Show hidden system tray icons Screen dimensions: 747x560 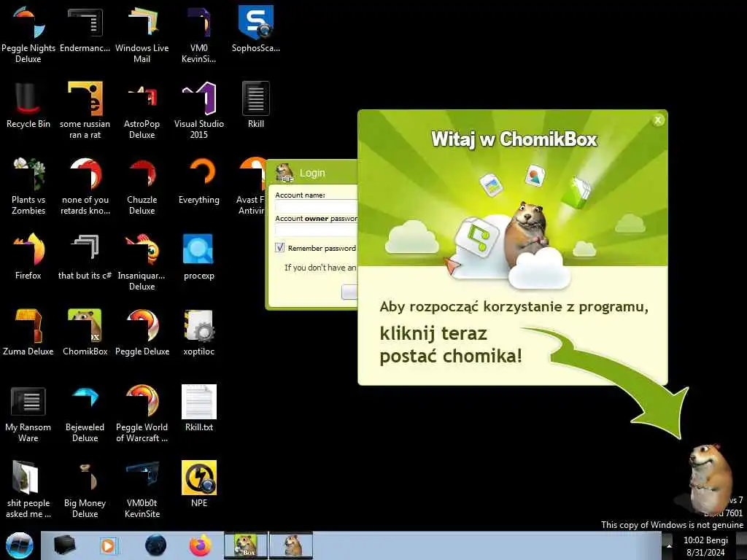(669, 546)
